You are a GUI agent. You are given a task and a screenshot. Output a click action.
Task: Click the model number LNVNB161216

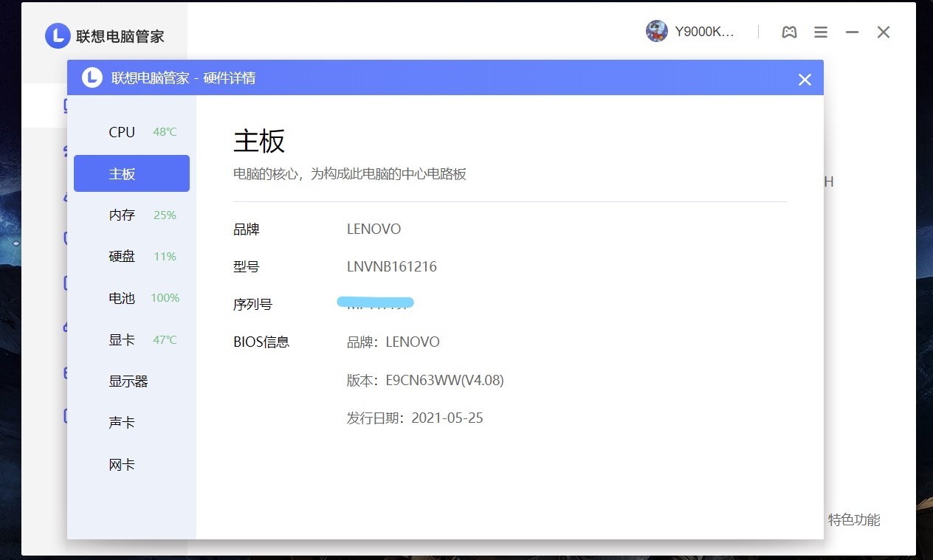tap(392, 266)
